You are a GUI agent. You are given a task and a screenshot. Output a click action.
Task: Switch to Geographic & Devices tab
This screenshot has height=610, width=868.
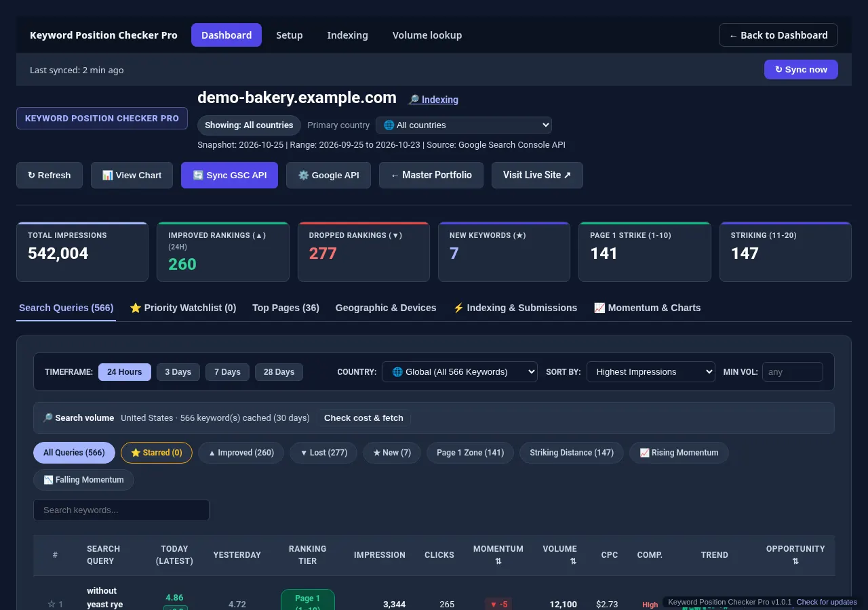[386, 308]
